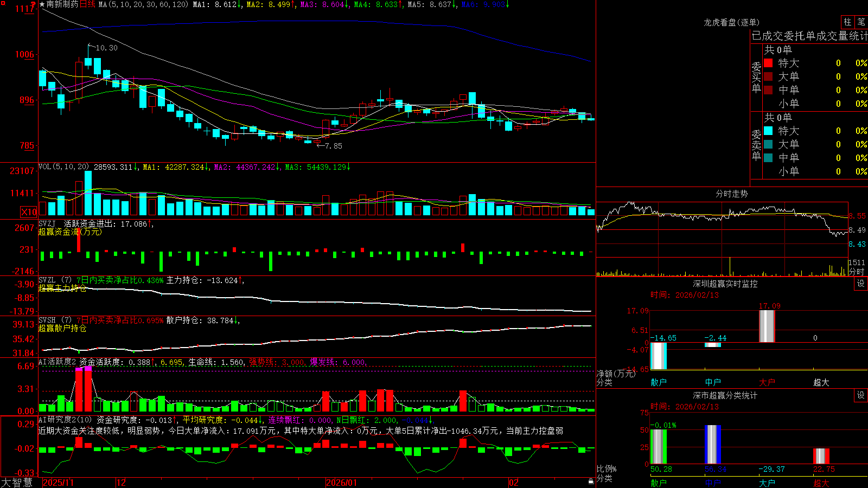Click the 深圳超赢实时监控 panel title
This screenshot has width=868, height=488.
point(725,284)
